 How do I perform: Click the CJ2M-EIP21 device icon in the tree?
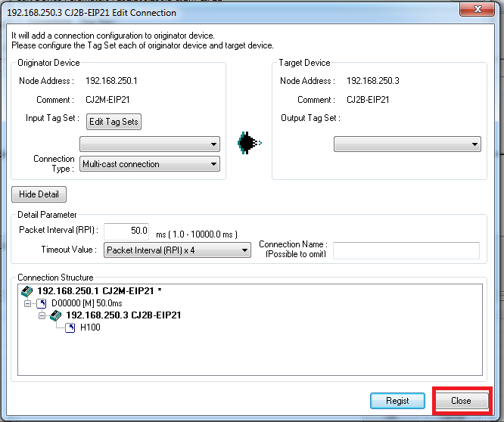[27, 291]
